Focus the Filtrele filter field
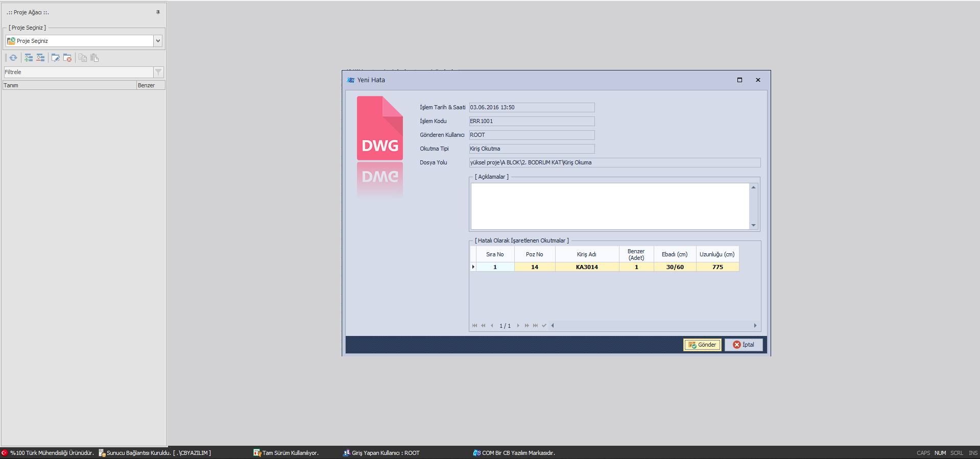 point(78,72)
